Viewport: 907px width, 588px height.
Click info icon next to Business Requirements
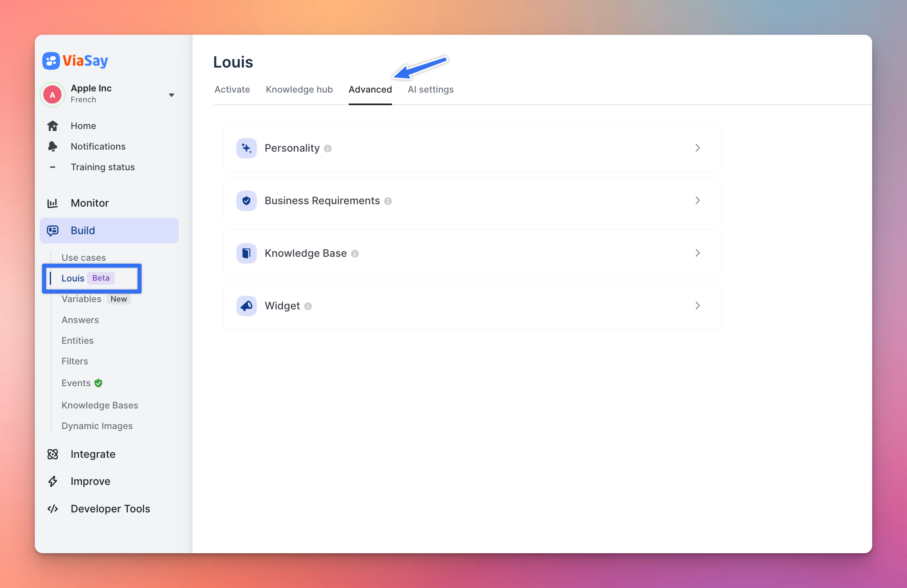388,201
